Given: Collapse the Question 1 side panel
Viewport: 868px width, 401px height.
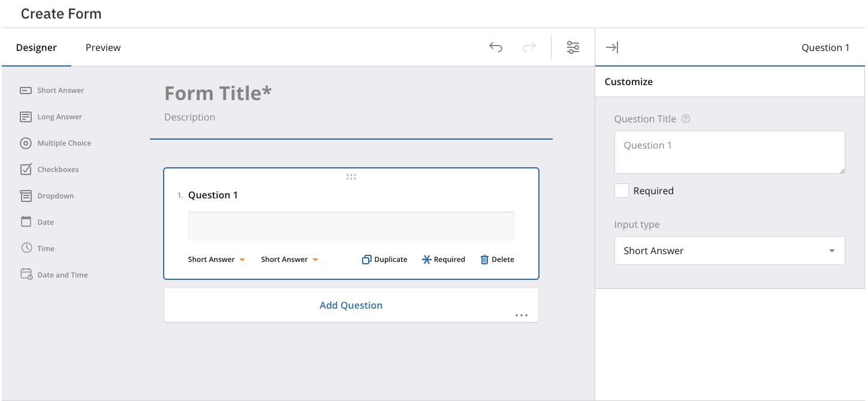Looking at the screenshot, I should point(612,48).
